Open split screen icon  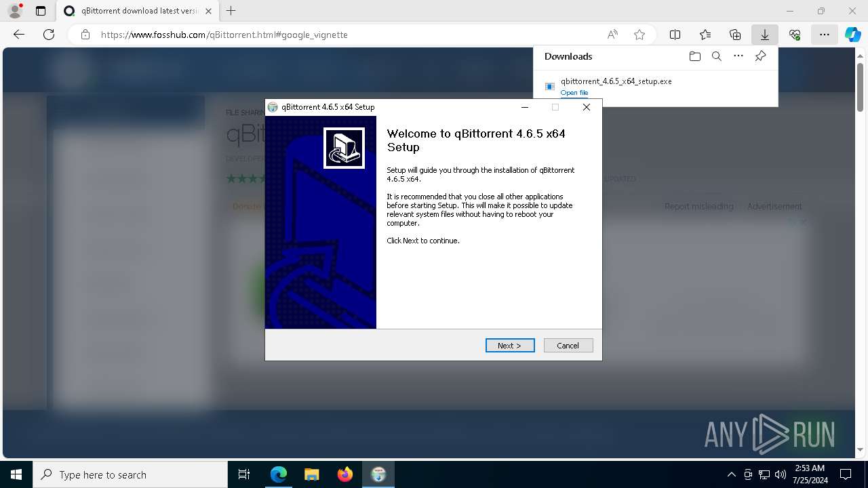tap(675, 35)
